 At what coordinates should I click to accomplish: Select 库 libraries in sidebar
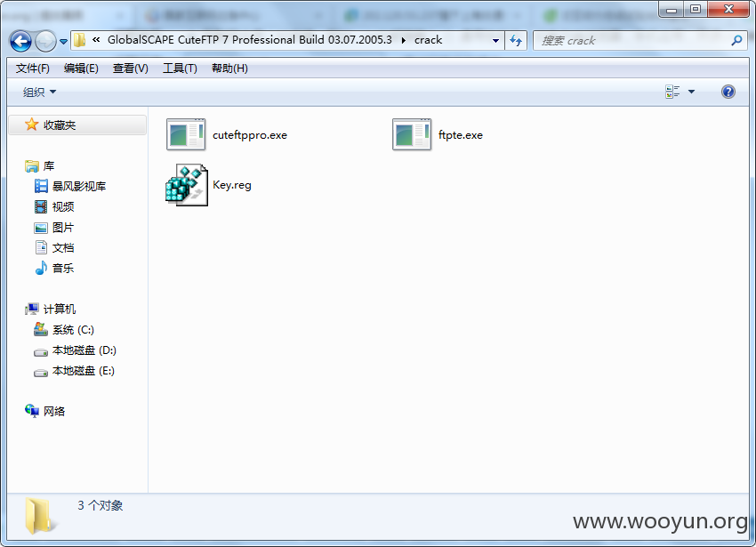coord(49,166)
